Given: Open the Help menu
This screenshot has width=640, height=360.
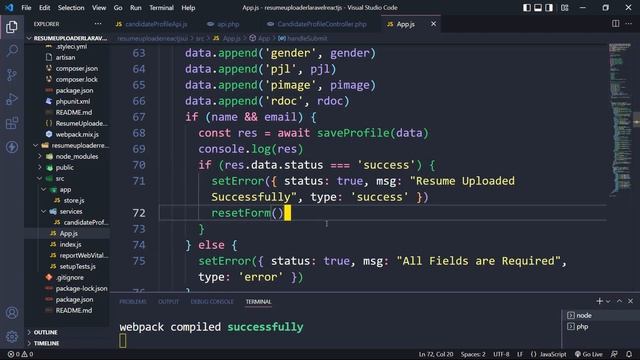Looking at the screenshot, I should 188,8.
